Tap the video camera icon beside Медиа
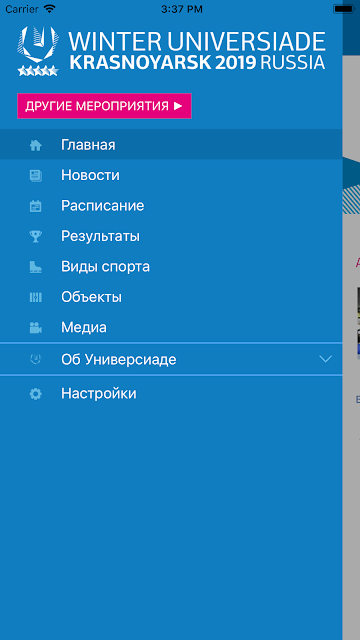 [36, 328]
